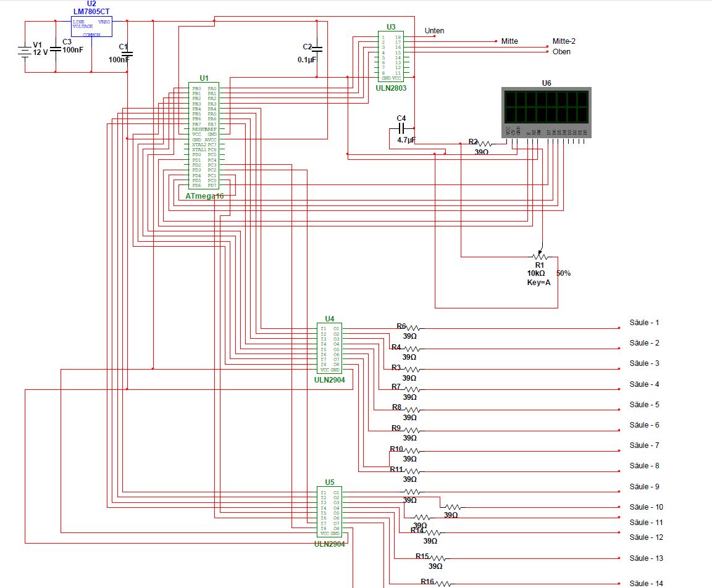The image size is (712, 588).
Task: Click the 'ULN2803' part name text
Action: 391,88
